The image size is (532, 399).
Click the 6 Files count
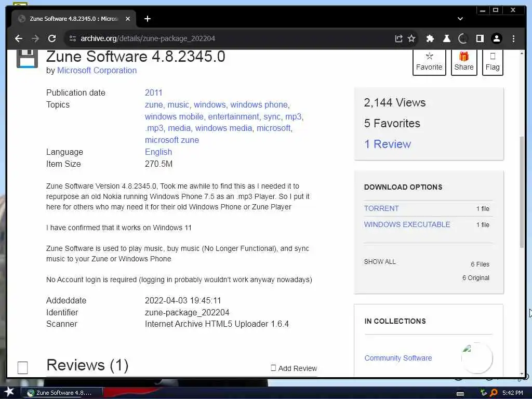[x=480, y=264]
